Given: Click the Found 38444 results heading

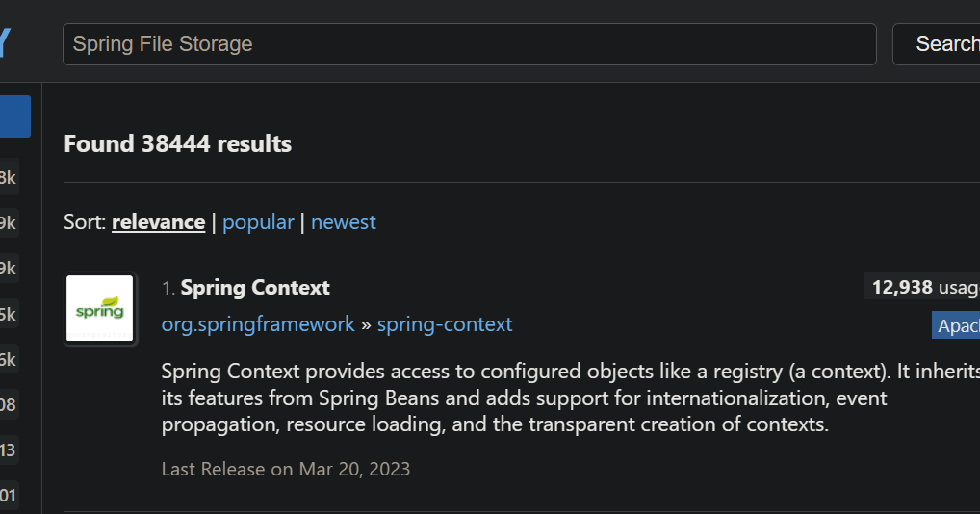Looking at the screenshot, I should (x=177, y=144).
